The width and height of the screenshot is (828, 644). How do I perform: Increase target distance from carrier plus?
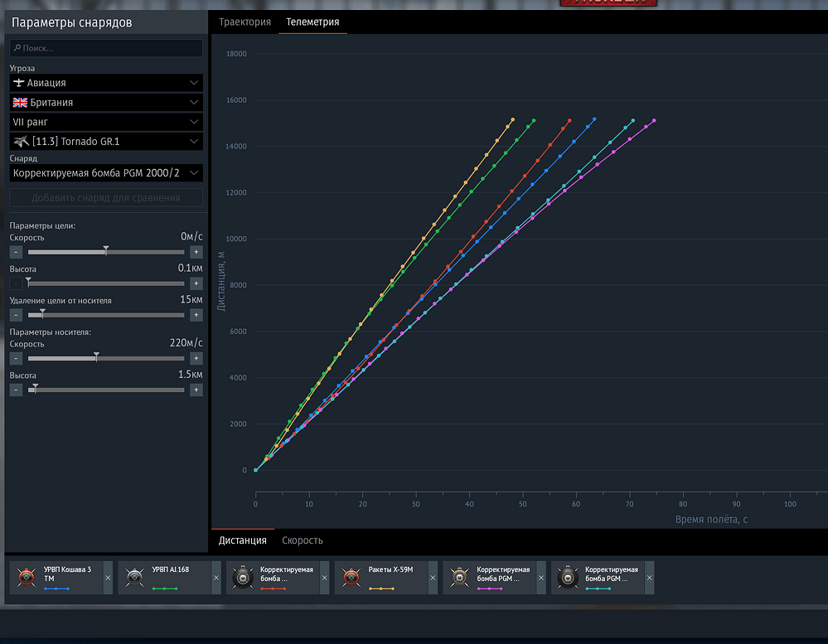[x=196, y=315]
